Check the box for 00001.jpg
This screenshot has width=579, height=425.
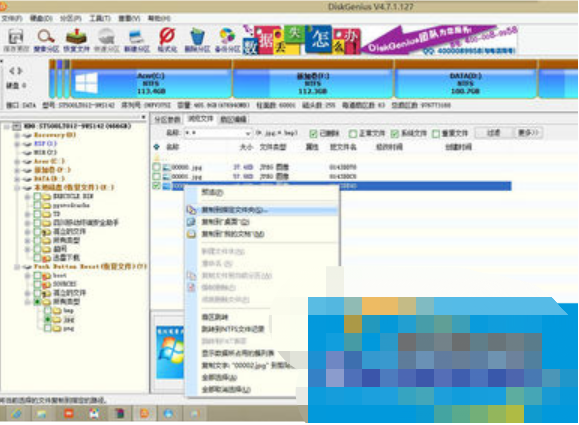pos(157,176)
